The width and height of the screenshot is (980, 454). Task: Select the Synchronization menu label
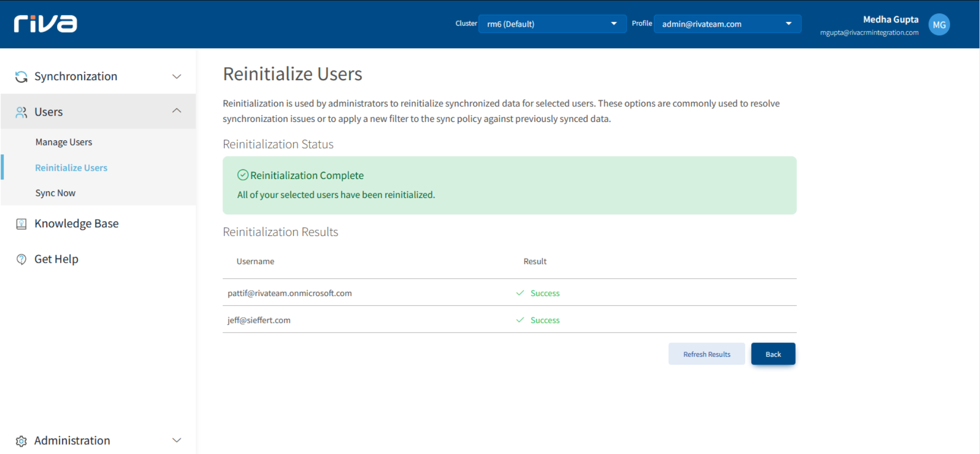76,77
